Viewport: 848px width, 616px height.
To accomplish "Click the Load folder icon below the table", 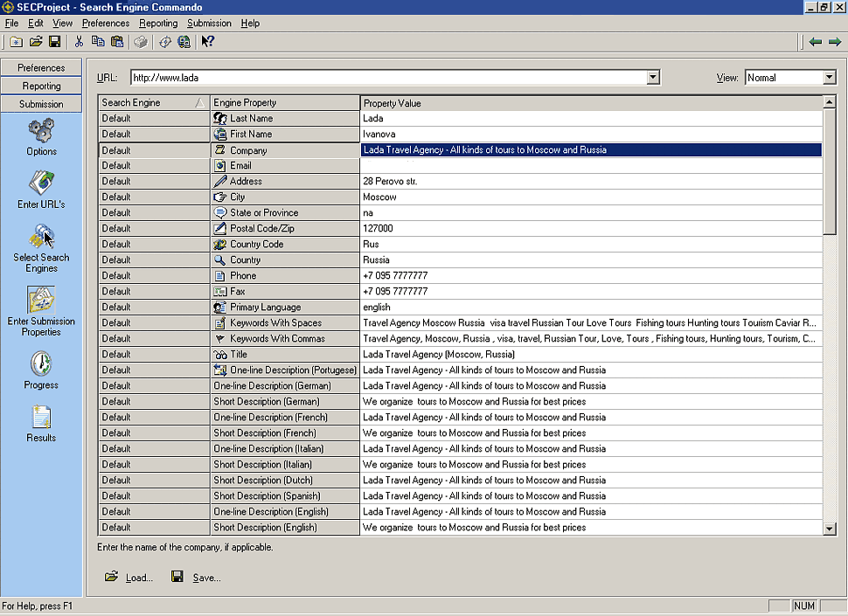I will pyautogui.click(x=111, y=577).
